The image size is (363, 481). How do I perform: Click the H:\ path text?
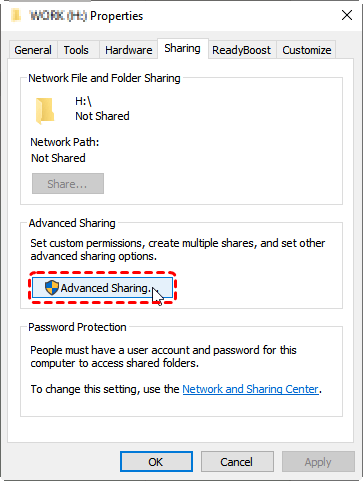pyautogui.click(x=83, y=101)
